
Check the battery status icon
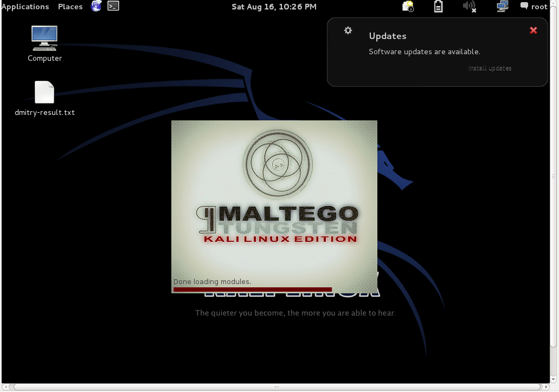(x=439, y=6)
